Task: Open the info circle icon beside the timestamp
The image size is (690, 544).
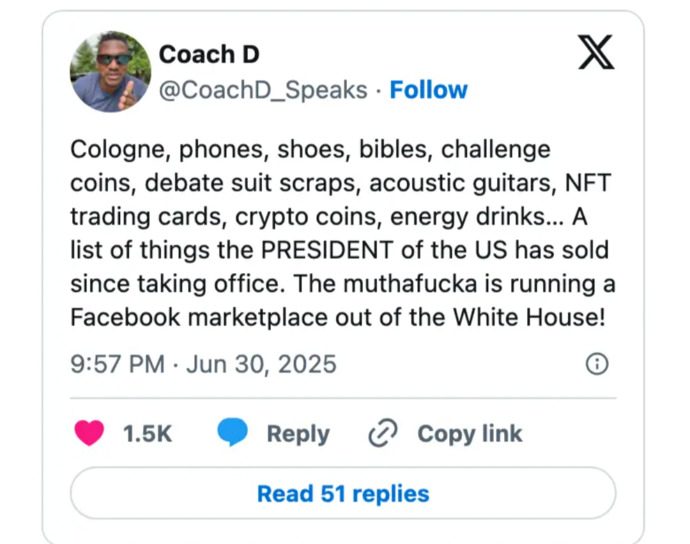Action: pyautogui.click(x=597, y=364)
